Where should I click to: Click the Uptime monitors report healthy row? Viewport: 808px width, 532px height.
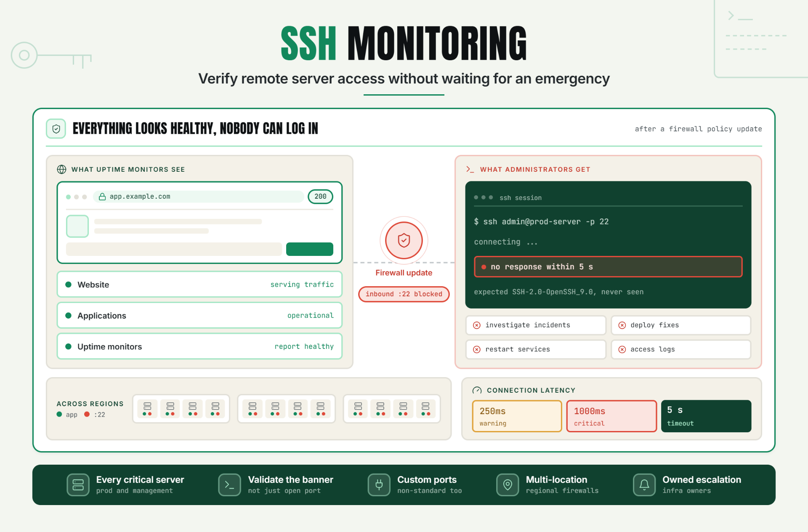point(199,346)
